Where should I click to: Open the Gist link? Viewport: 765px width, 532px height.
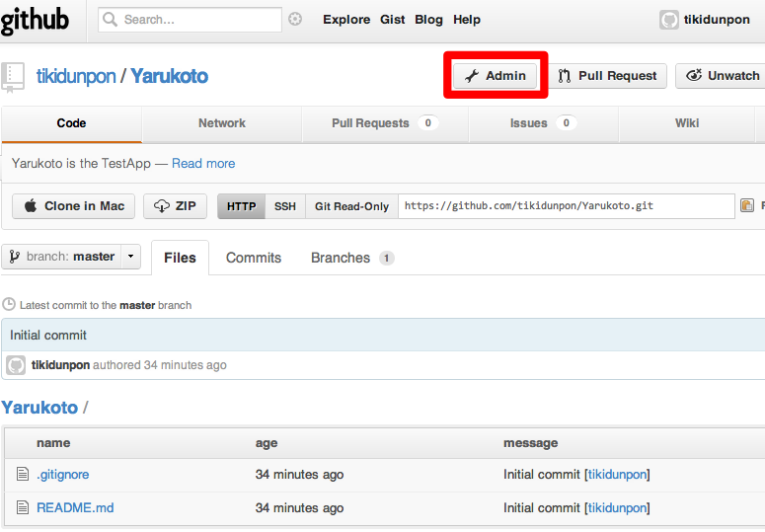click(x=392, y=20)
